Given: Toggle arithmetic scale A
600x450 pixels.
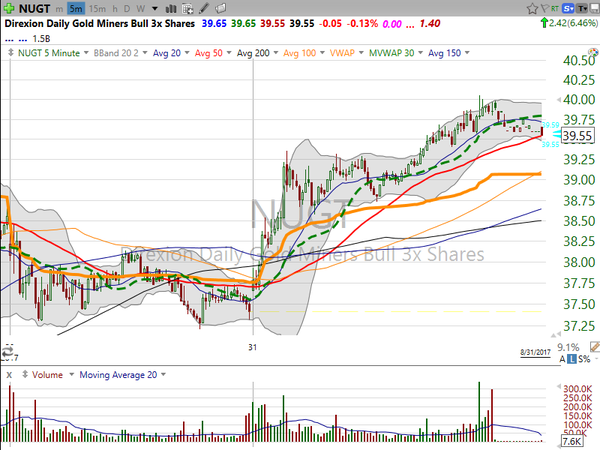Looking at the screenshot, I should [x=562, y=359].
